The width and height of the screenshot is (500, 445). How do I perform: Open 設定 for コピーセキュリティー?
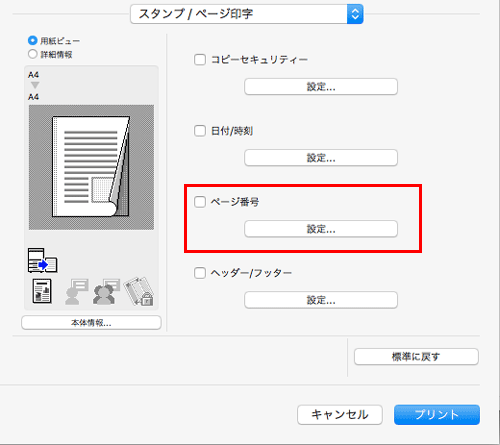(x=321, y=87)
